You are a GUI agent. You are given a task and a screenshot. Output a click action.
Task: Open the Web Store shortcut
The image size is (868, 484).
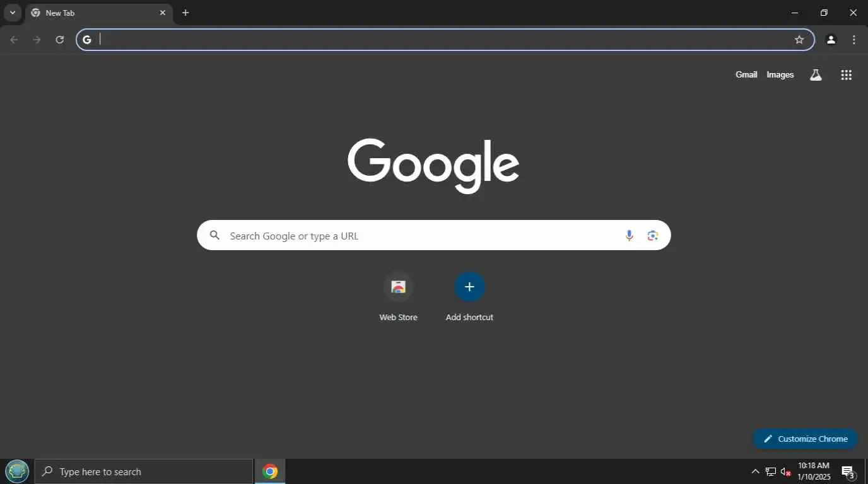coord(398,297)
